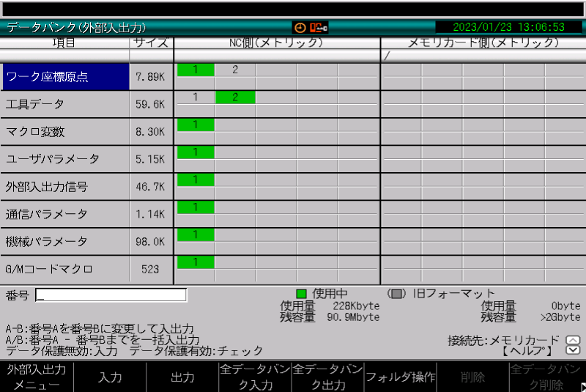Viewport: 586px width, 392px height.
Task: Click the memory card path slash field
Action: pos(483,56)
